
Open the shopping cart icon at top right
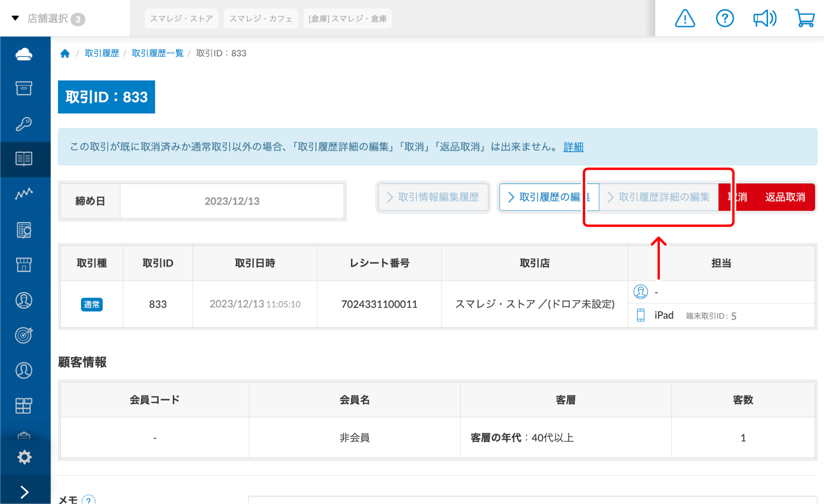pyautogui.click(x=804, y=18)
